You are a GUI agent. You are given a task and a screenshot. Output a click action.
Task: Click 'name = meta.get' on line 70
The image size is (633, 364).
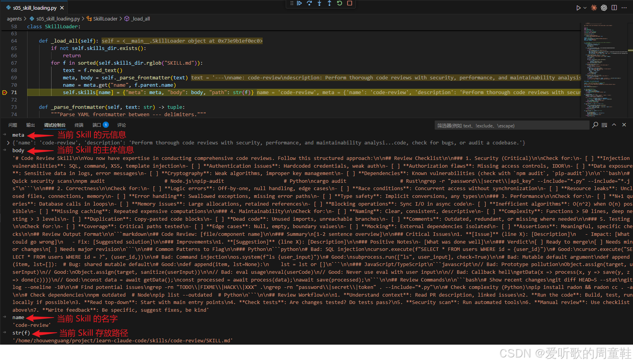pos(119,85)
